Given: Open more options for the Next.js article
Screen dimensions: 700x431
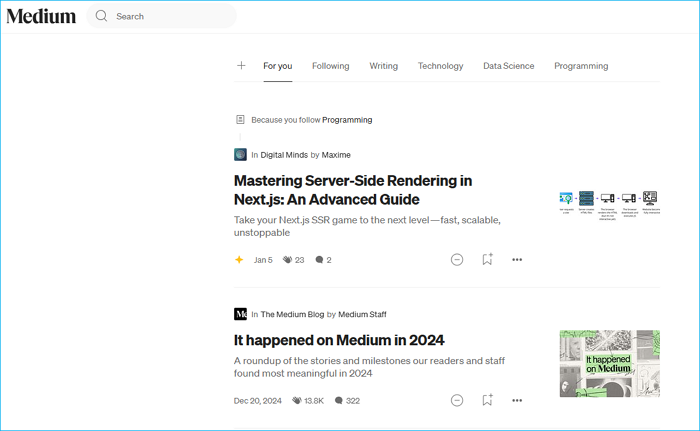Looking at the screenshot, I should pos(517,260).
